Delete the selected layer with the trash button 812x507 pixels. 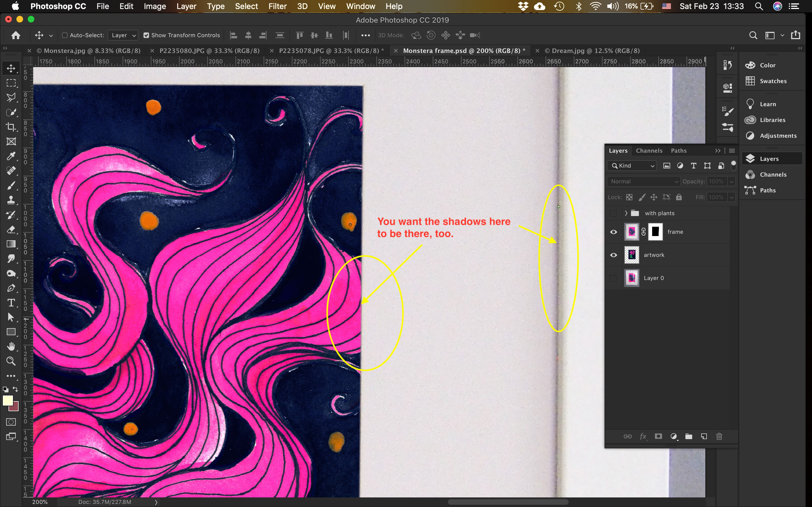(x=719, y=436)
